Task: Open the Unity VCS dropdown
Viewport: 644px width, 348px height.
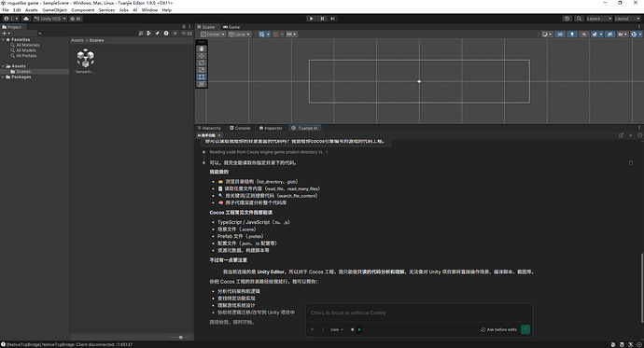Action: (49, 19)
